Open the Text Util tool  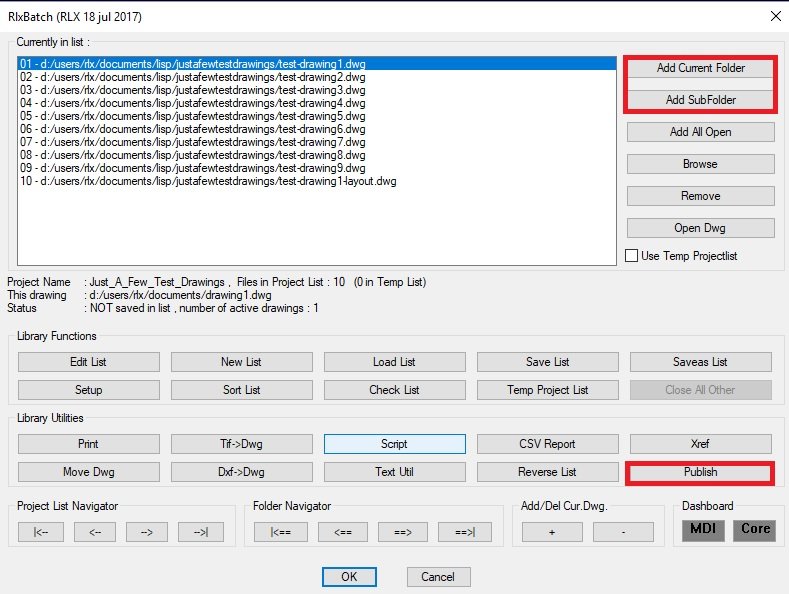click(394, 472)
